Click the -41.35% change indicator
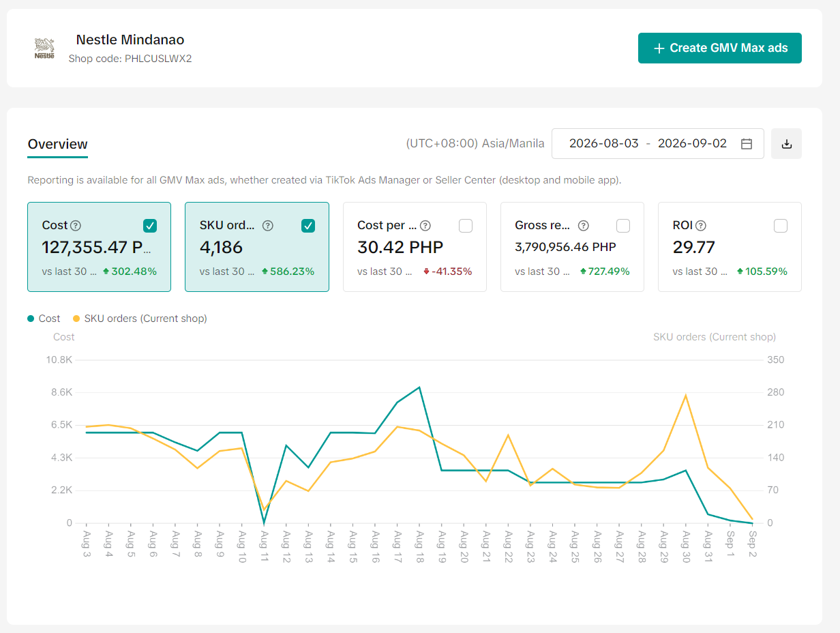Screen dimensions: 840x633 pos(447,271)
